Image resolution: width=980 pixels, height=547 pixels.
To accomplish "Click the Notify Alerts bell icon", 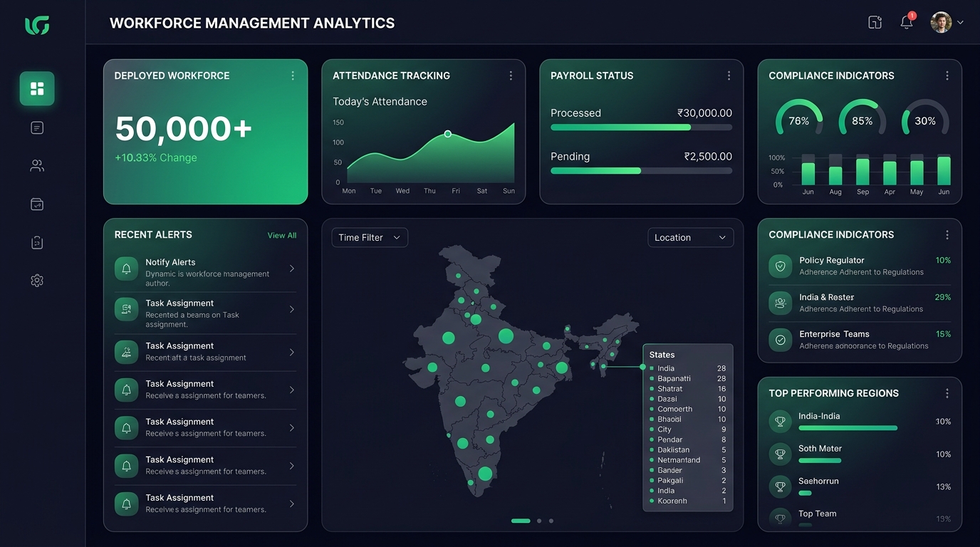I will coord(126,269).
